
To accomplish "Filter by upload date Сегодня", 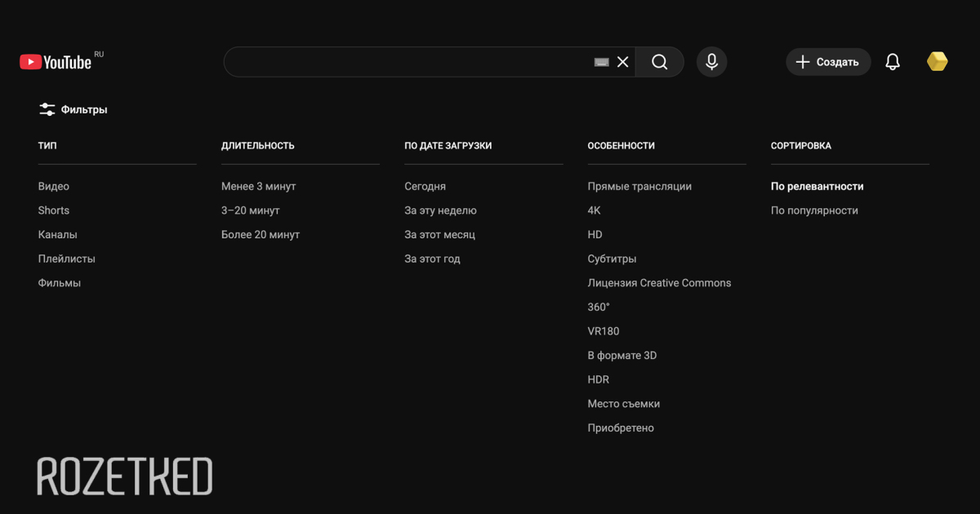I will coord(425,186).
